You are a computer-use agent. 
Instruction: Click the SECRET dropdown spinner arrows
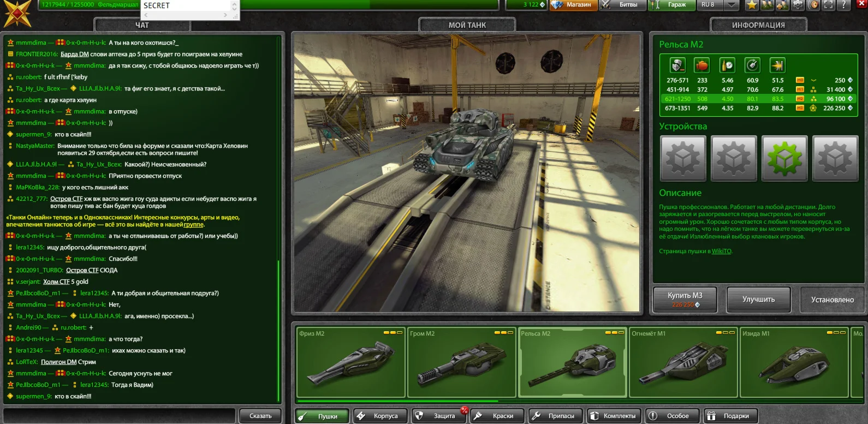[234, 6]
